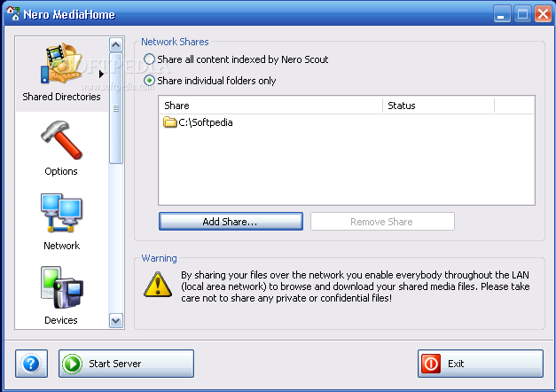The image size is (556, 392).
Task: Click the sidebar scrollbar thumb
Action: pyautogui.click(x=115, y=108)
